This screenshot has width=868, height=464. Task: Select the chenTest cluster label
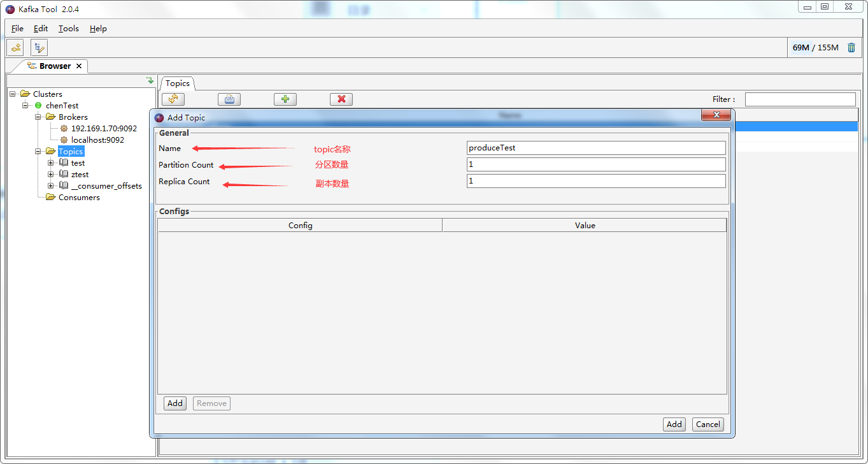point(62,106)
